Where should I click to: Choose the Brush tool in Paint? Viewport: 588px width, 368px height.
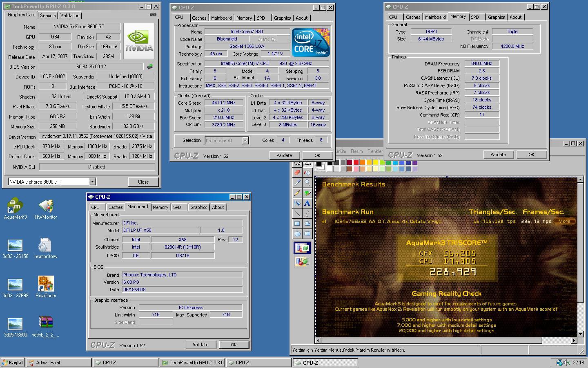tap(307, 193)
